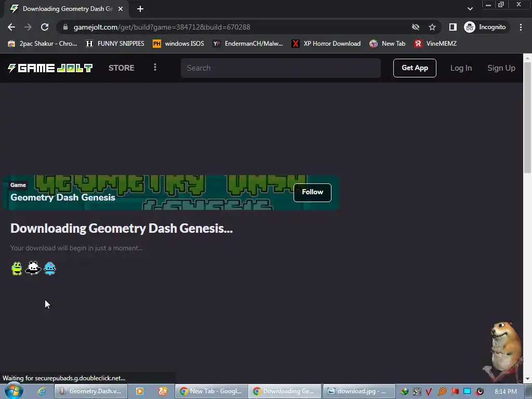The height and width of the screenshot is (399, 532).
Task: Open the 2pac Shakur bookmark
Action: click(x=43, y=44)
